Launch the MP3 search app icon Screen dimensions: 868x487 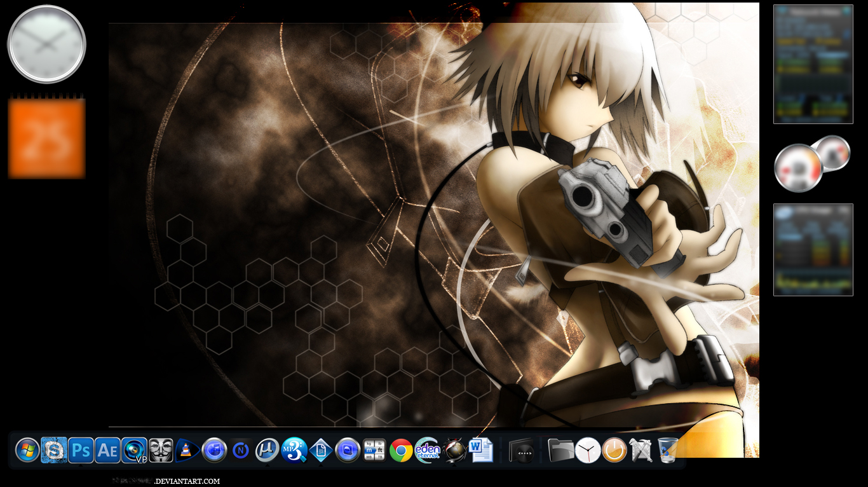[x=294, y=450]
